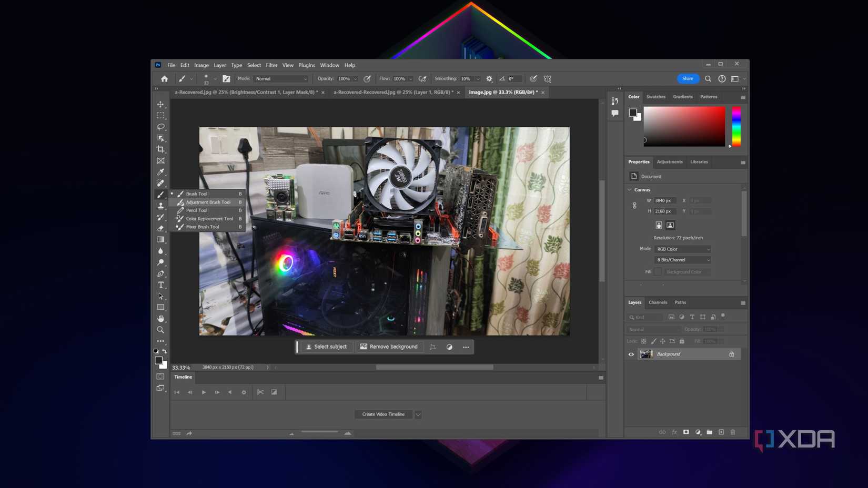Click the delete layer trash icon

pyautogui.click(x=733, y=432)
